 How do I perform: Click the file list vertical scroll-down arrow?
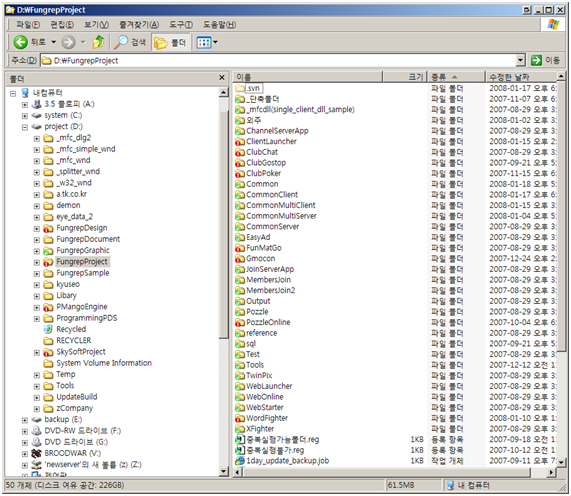pyautogui.click(x=561, y=462)
